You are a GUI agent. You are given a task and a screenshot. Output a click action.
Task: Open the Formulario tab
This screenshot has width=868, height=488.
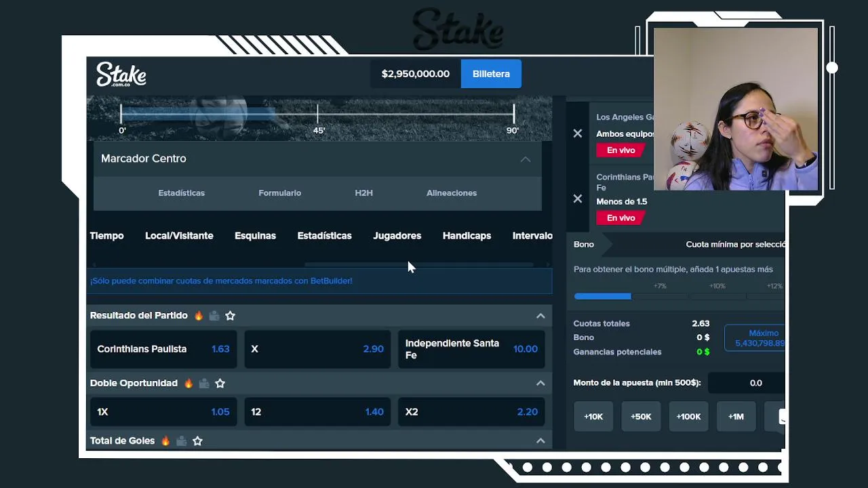[279, 193]
